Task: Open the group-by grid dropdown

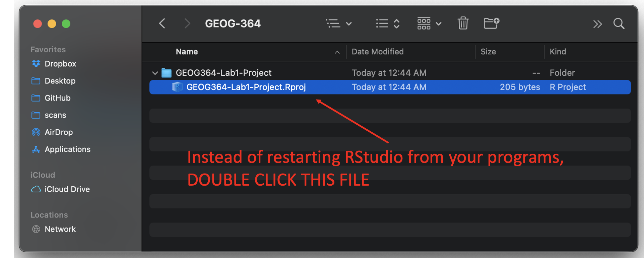Action: coord(429,23)
